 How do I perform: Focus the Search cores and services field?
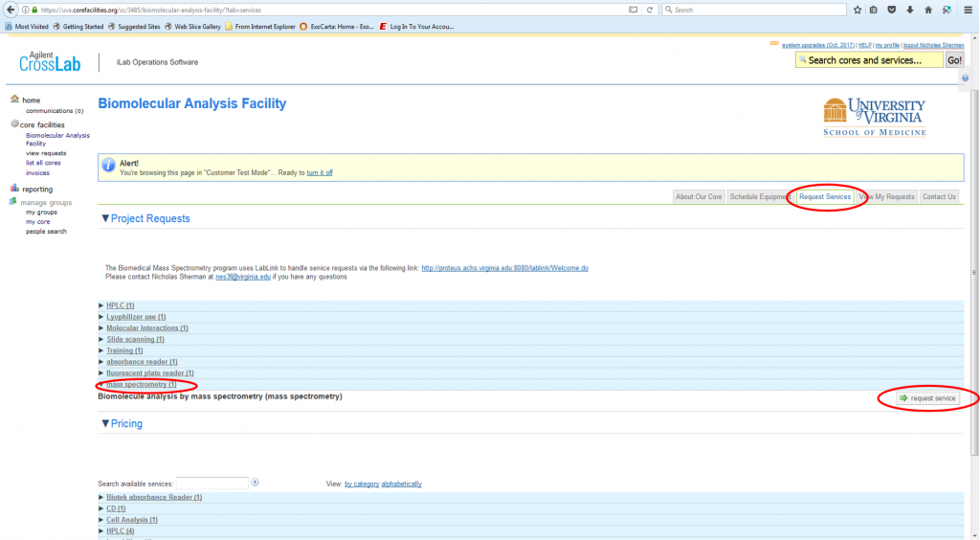pos(869,60)
